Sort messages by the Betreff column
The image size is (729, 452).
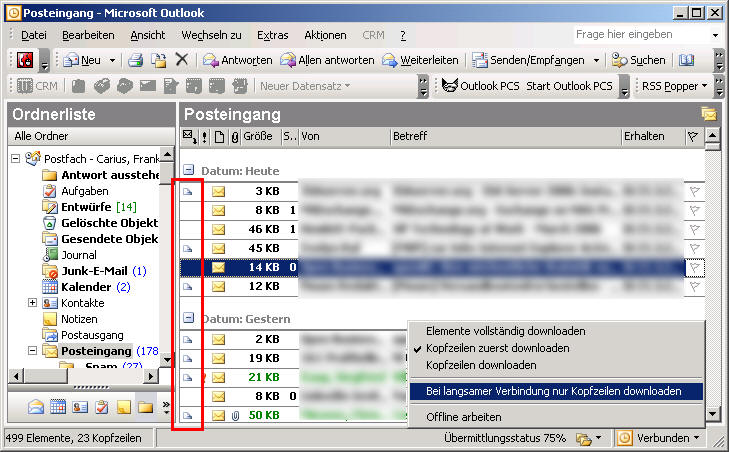click(x=505, y=137)
